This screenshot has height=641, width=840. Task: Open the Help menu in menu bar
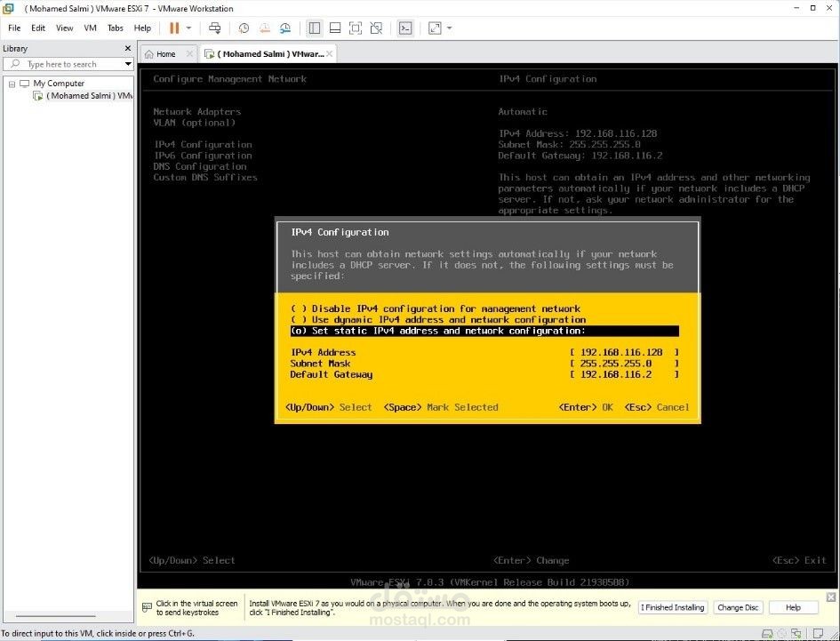click(142, 28)
